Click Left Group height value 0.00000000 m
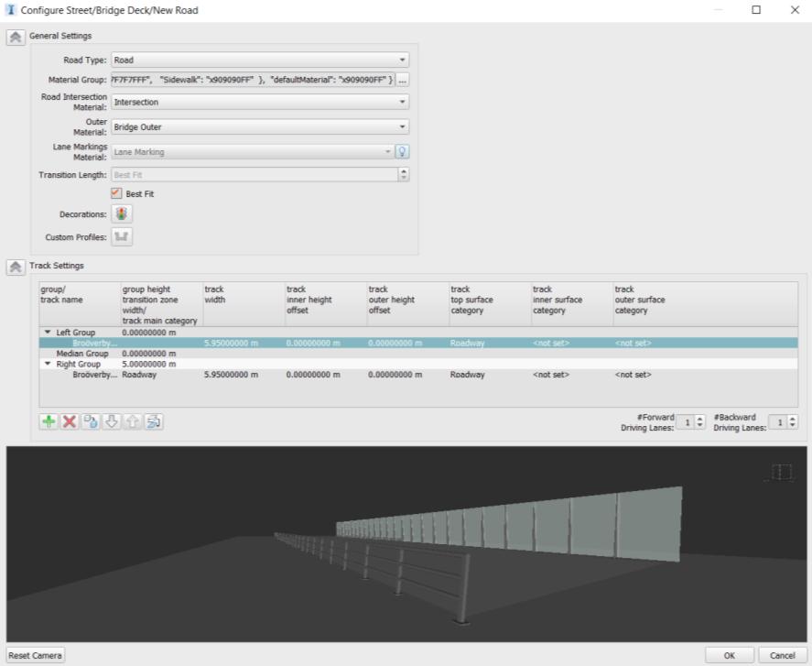 tap(149, 333)
